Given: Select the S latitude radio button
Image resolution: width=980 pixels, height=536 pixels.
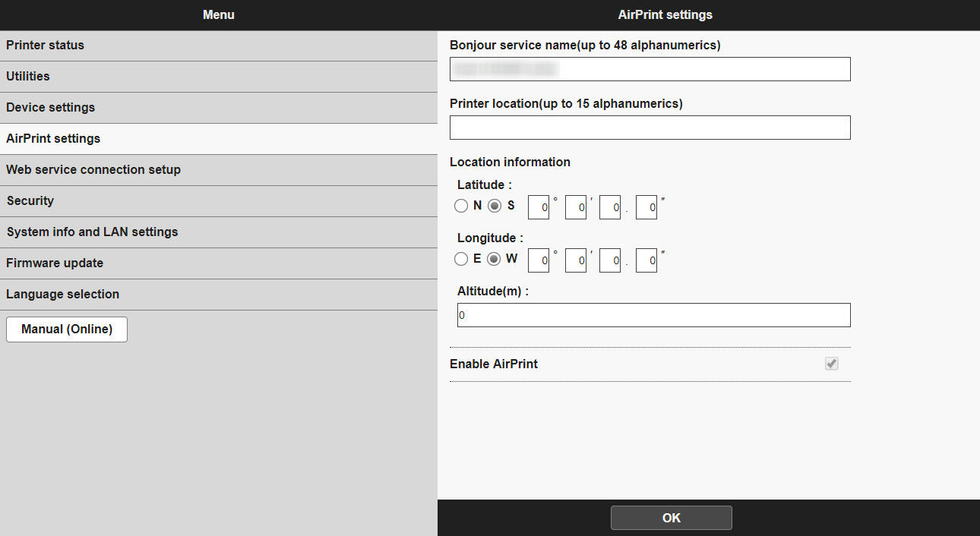Looking at the screenshot, I should pyautogui.click(x=495, y=206).
